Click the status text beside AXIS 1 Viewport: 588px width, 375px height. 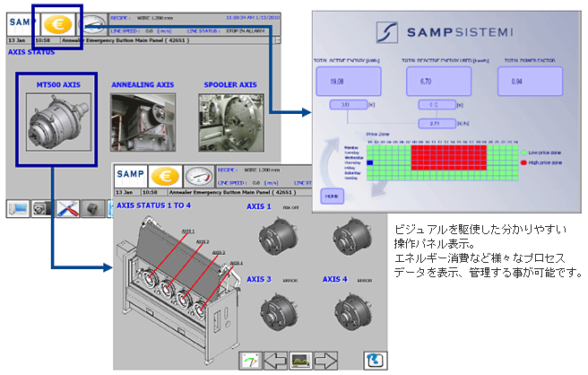[x=291, y=207]
